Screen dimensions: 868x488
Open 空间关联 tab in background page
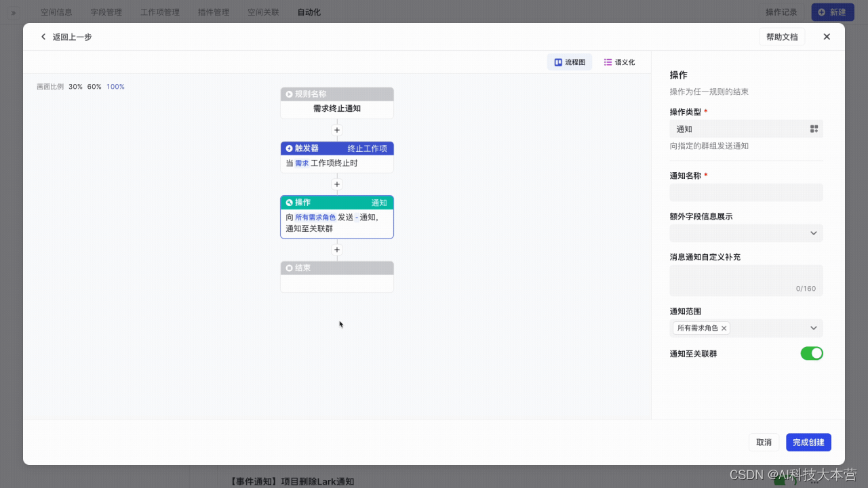[263, 12]
